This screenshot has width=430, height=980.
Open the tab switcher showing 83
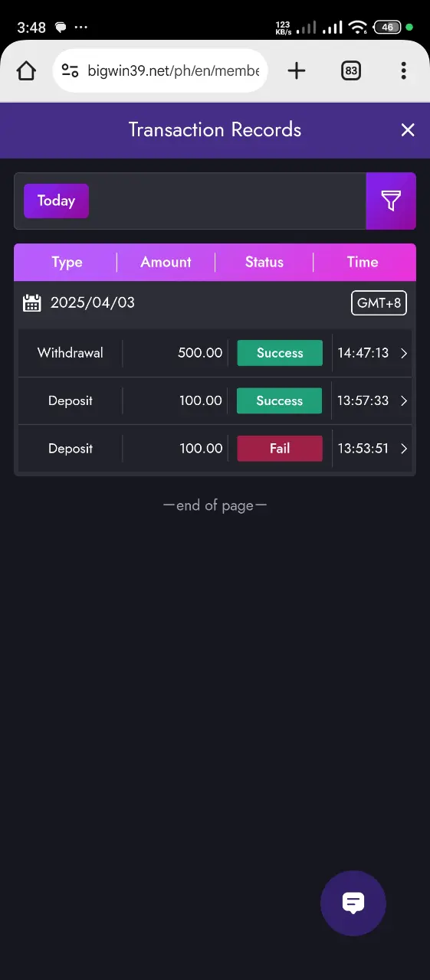pos(351,71)
